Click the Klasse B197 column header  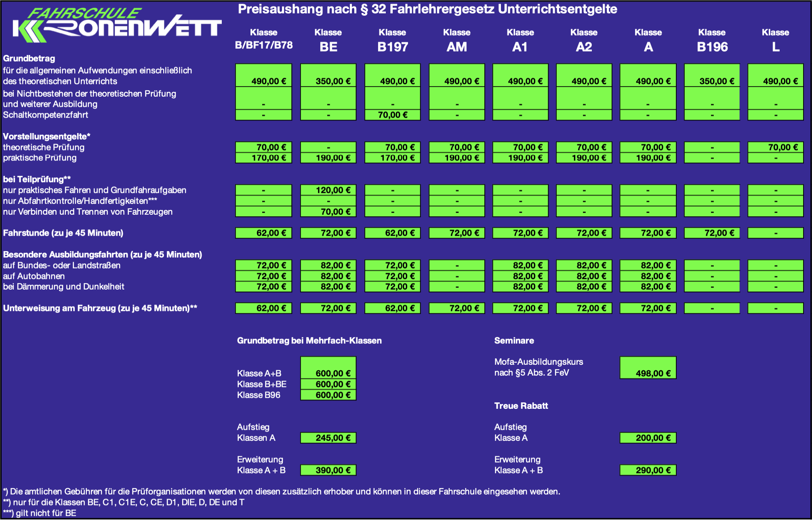tap(392, 40)
